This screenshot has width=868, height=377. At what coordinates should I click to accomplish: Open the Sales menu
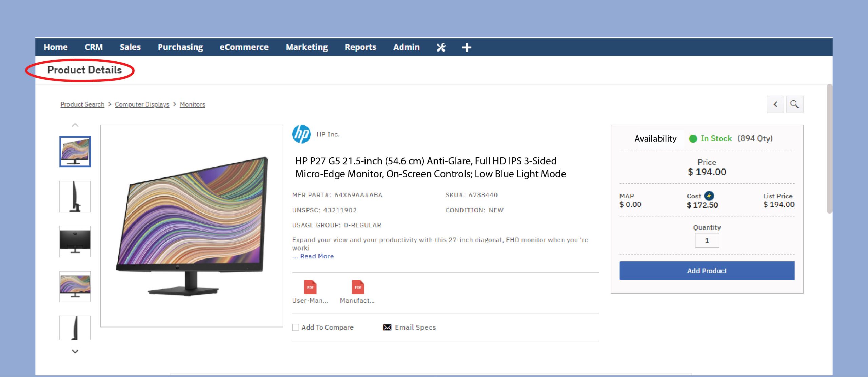pos(130,47)
